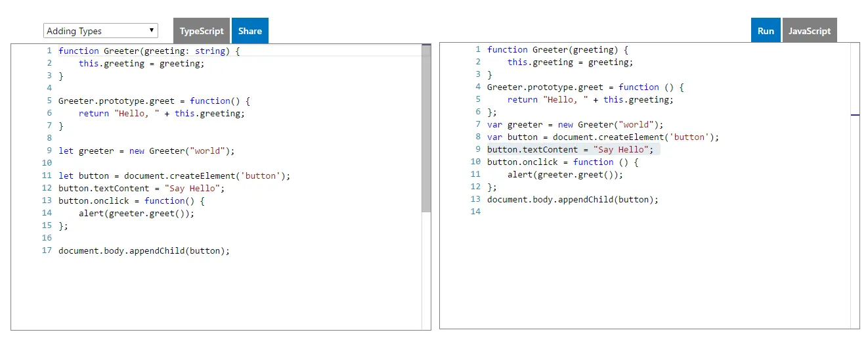Click 'return "Hello, " + this.greeting;' in JavaScript pane
Viewport: 868px width, 349px height.
[x=590, y=99]
